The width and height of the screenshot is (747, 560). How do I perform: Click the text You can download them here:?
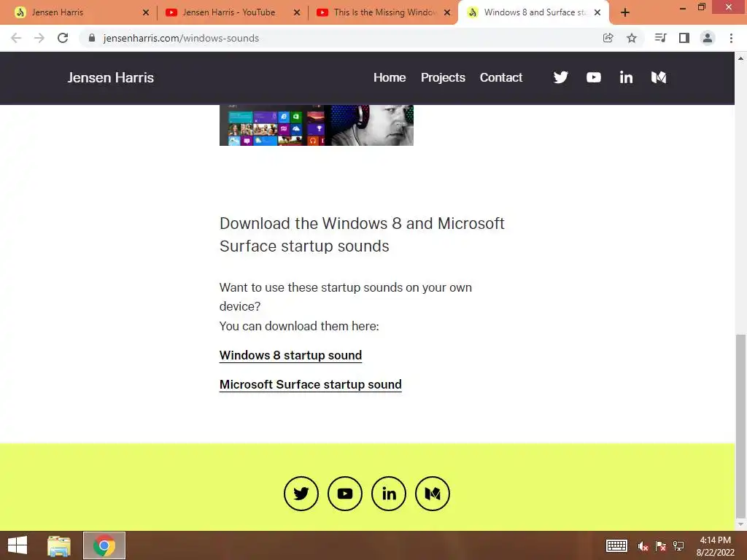point(299,326)
